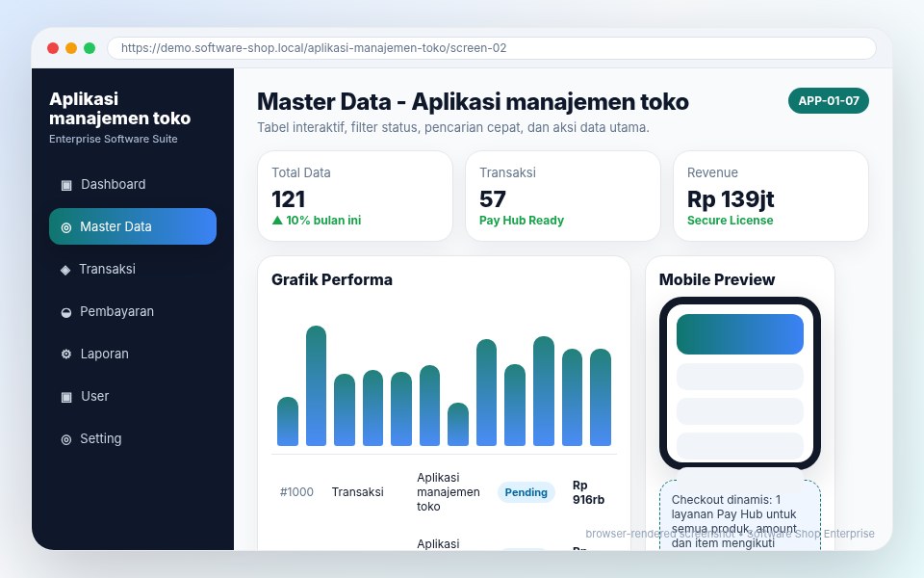Viewport: 924px width, 578px height.
Task: Select the Transaksi diamond icon
Action: coord(65,270)
